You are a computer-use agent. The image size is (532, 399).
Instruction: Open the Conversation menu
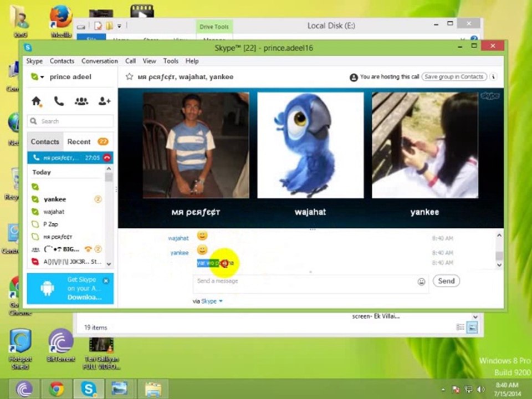point(99,61)
